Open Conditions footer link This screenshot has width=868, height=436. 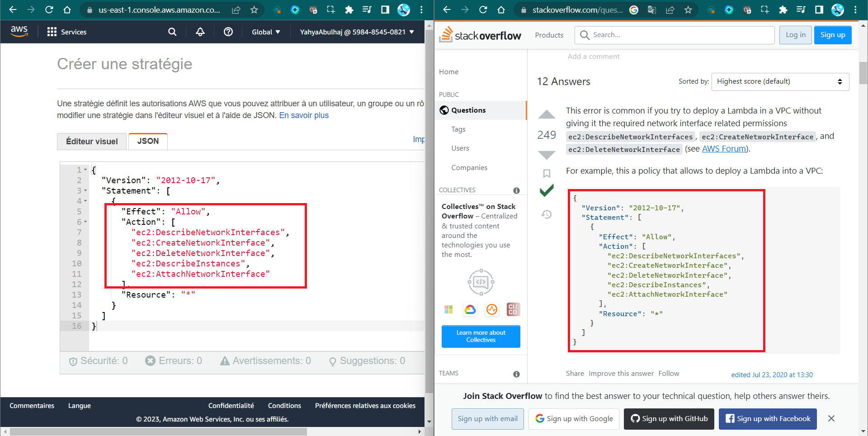tap(284, 406)
